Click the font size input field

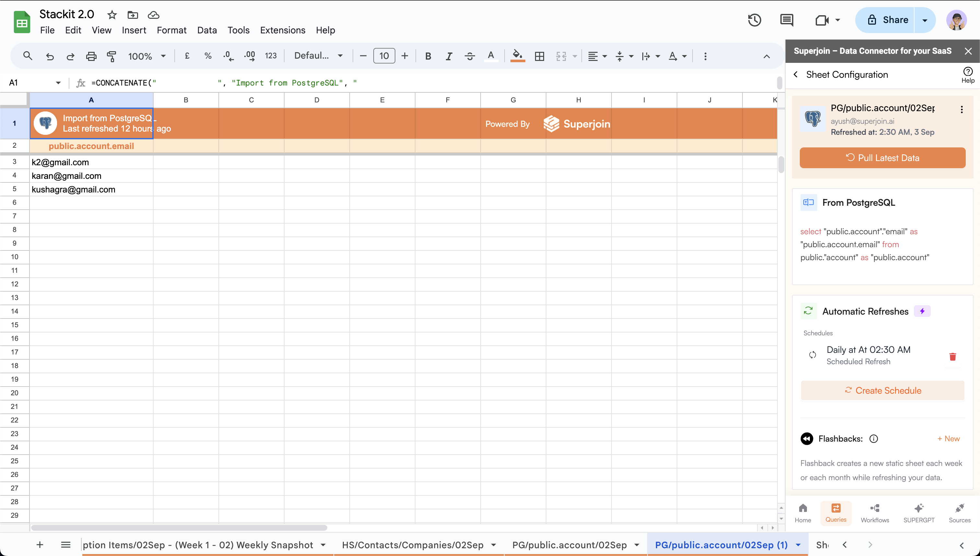pos(384,56)
